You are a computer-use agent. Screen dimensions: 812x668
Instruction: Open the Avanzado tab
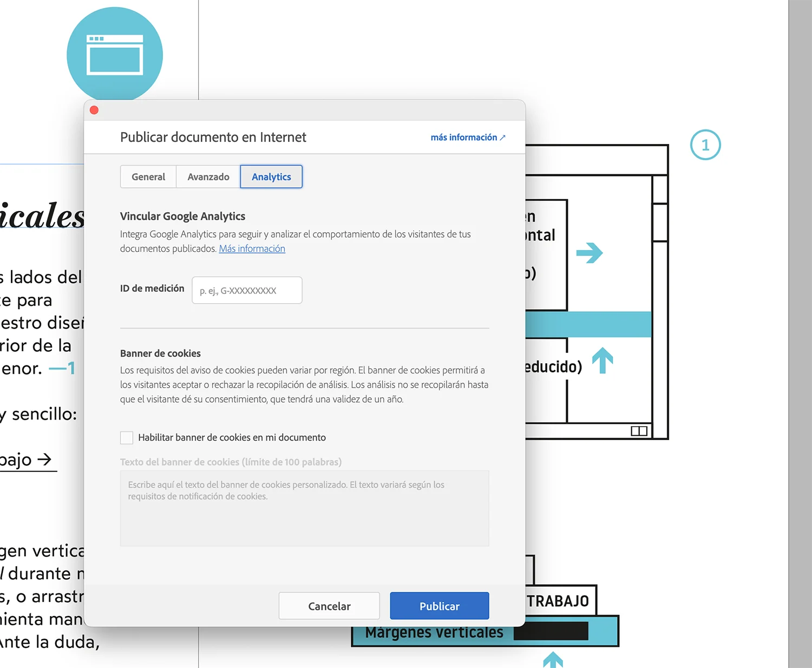[208, 176]
